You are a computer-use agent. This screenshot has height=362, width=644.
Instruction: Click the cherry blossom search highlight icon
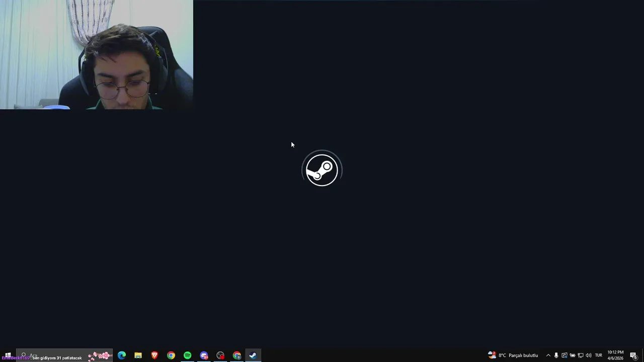point(100,355)
